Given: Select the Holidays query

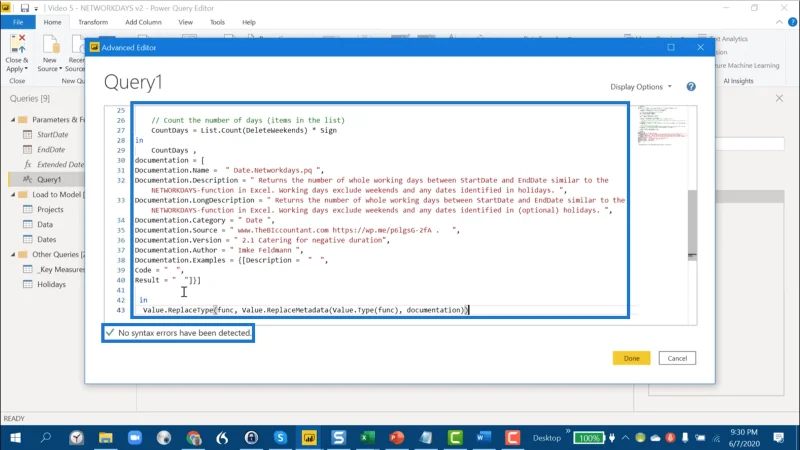Looking at the screenshot, I should (51, 284).
